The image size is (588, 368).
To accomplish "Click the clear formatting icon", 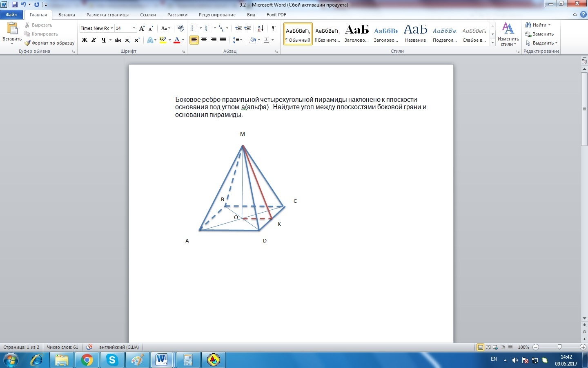I will pyautogui.click(x=181, y=28).
